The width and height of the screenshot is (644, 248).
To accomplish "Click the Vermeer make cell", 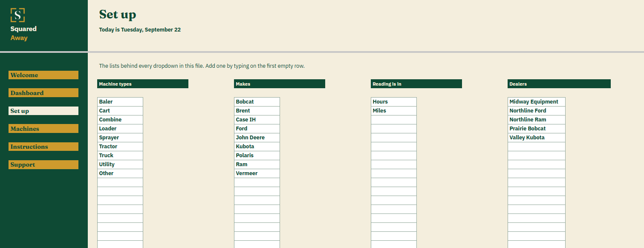I will 257,173.
